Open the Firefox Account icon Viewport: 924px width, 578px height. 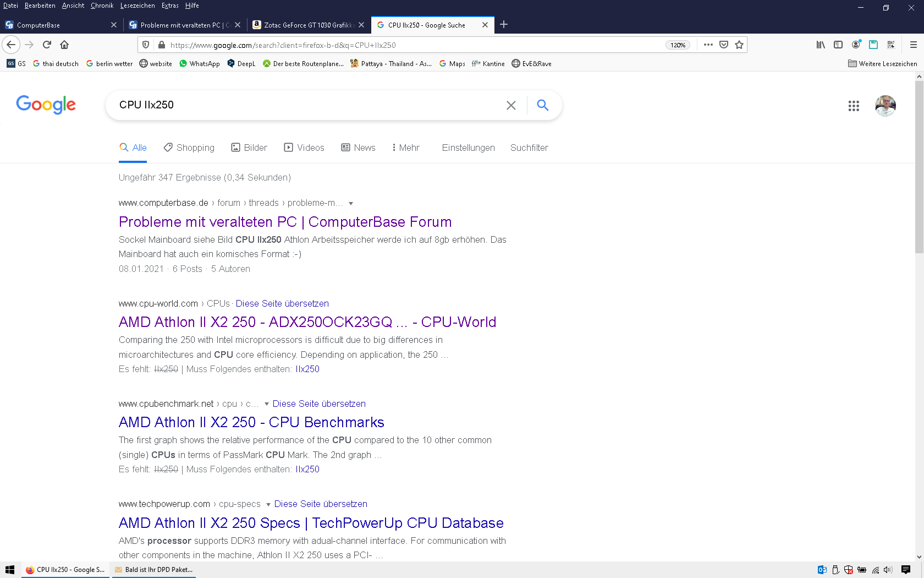856,45
